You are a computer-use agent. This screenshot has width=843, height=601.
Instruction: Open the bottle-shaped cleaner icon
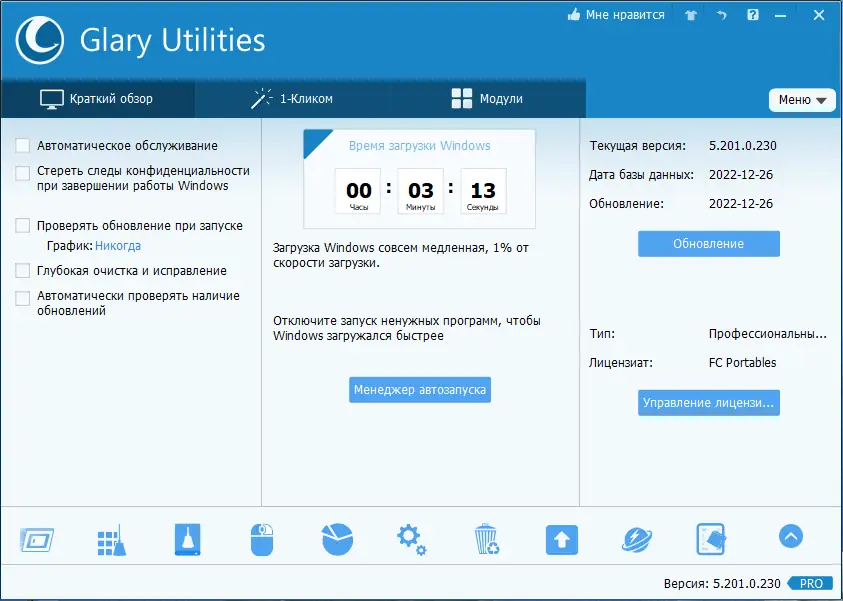tap(186, 537)
